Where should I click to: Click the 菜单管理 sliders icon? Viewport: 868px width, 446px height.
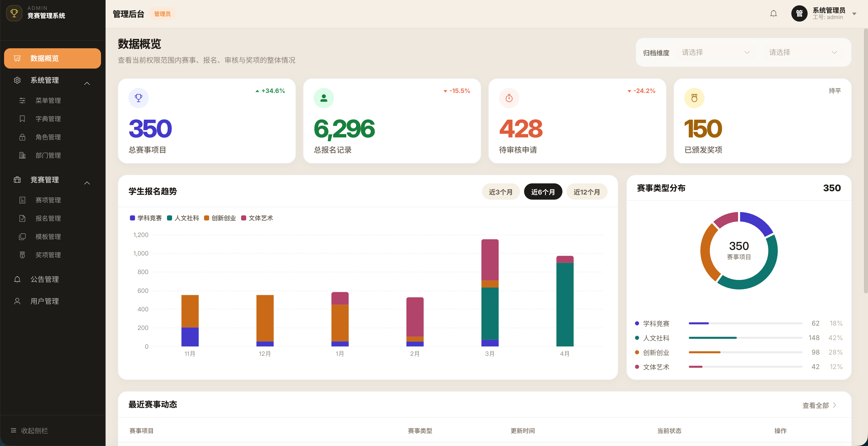tap(22, 101)
